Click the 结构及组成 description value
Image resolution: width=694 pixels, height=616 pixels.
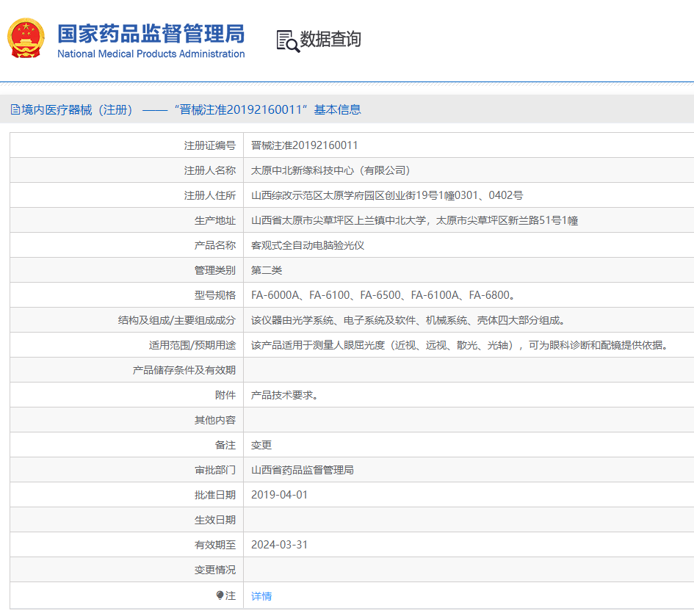pos(408,320)
